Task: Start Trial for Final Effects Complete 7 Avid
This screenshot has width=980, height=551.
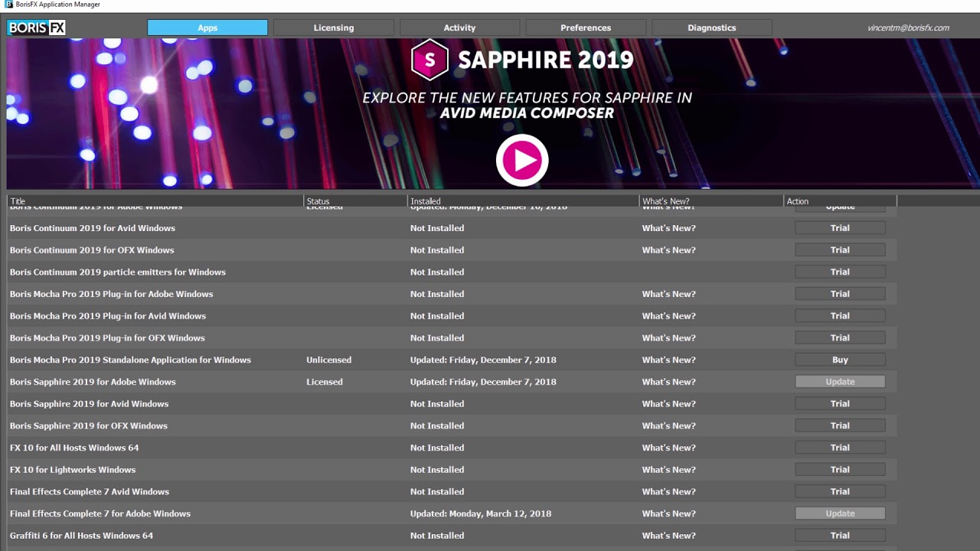Action: click(840, 492)
